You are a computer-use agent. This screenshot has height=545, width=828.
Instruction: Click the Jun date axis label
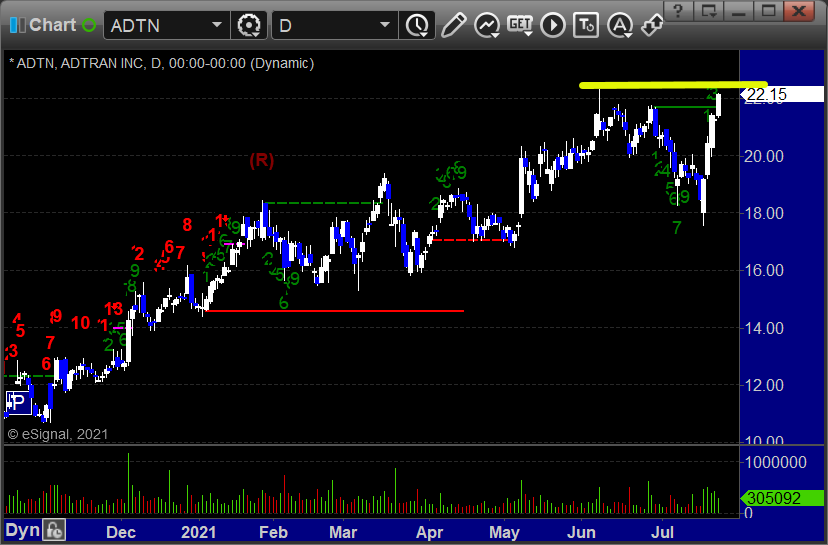pos(581,532)
